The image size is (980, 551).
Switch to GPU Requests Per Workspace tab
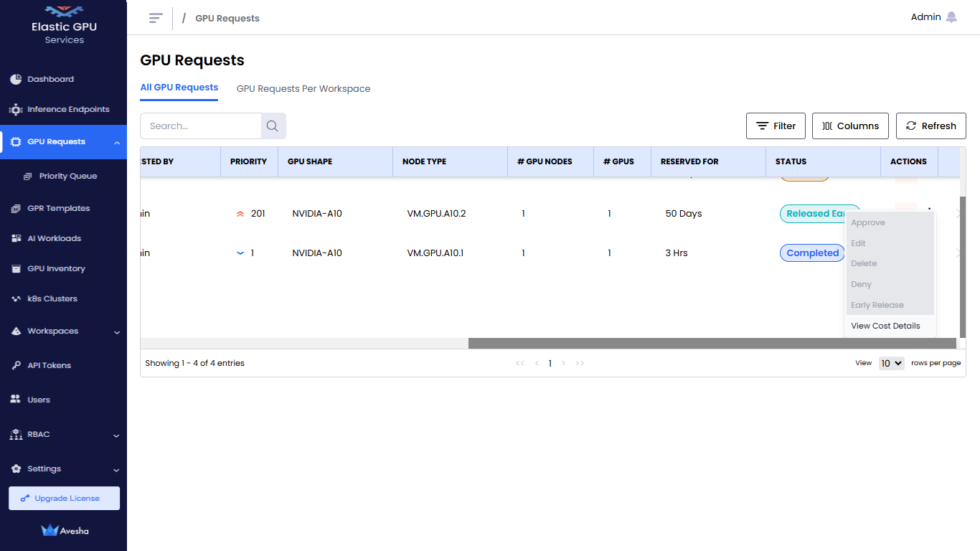click(303, 89)
